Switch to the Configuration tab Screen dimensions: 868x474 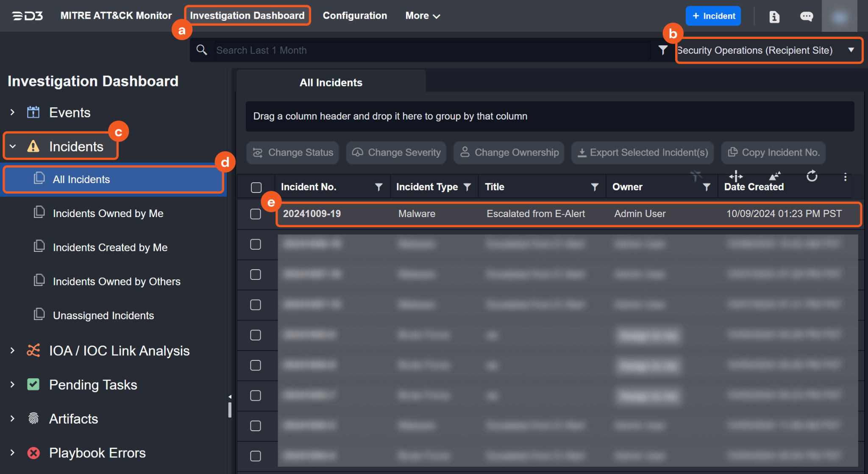point(355,16)
